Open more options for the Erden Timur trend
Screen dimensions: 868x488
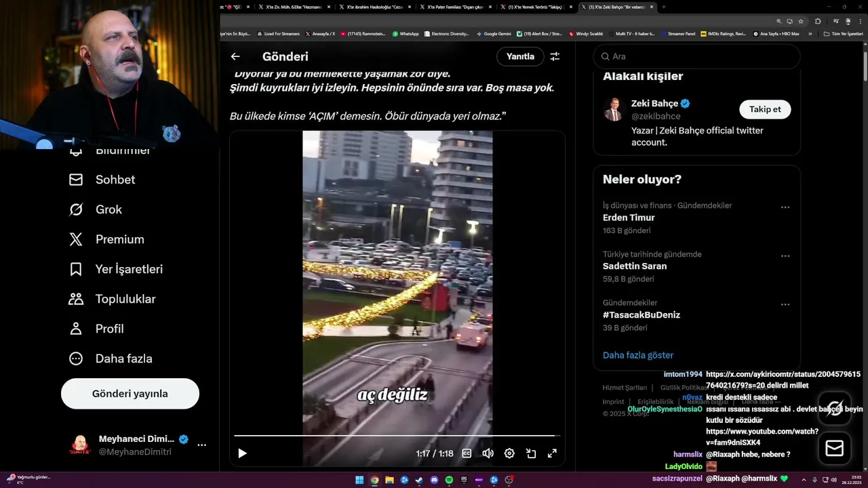point(785,207)
